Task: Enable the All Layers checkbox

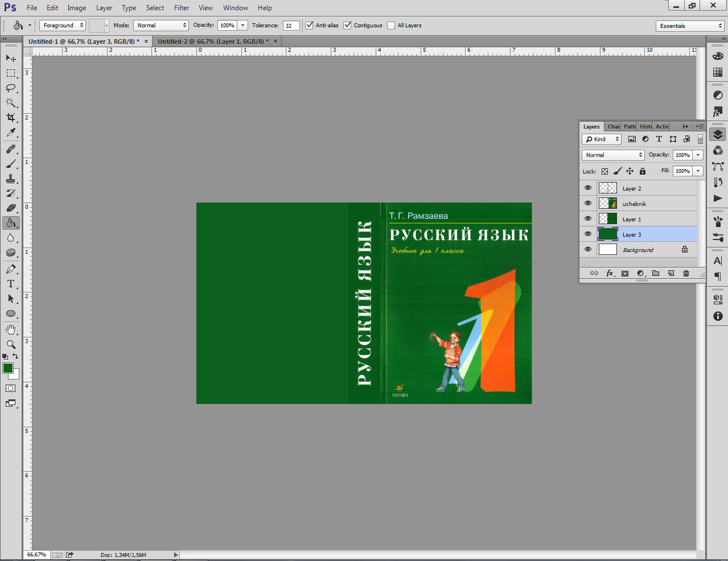Action: coord(391,25)
